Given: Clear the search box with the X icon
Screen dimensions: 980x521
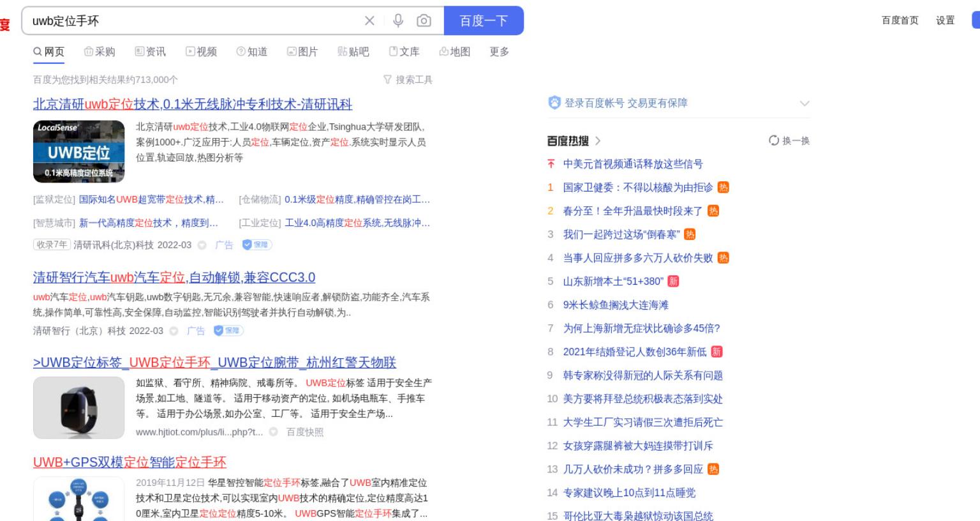Looking at the screenshot, I should click(x=369, y=21).
